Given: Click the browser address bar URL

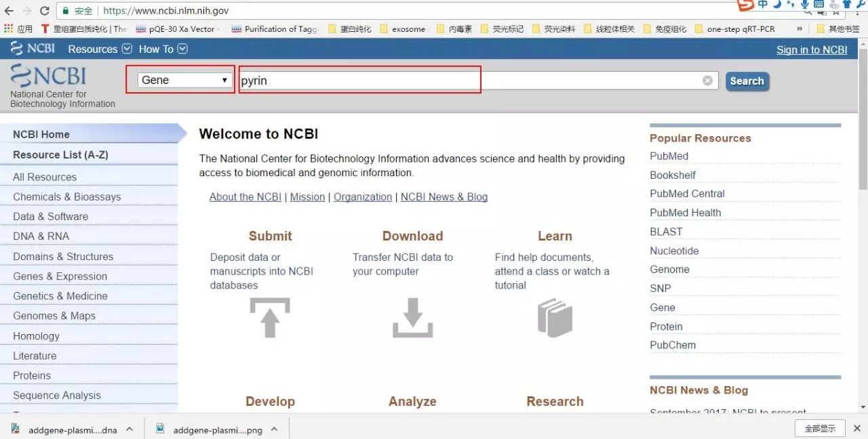Looking at the screenshot, I should point(166,11).
